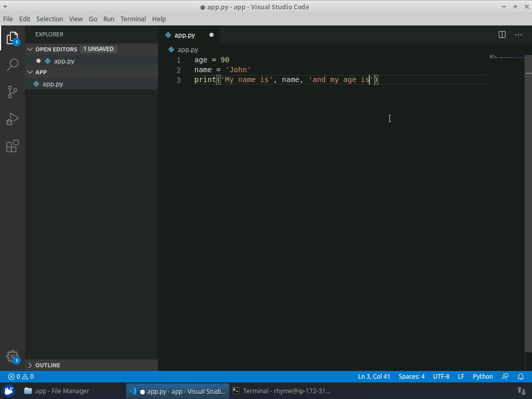Open the Terminal menu
Image resolution: width=532 pixels, height=399 pixels.
click(x=133, y=19)
